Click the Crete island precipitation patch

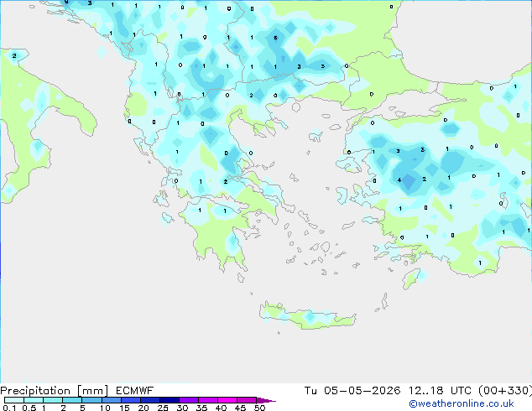tap(307, 316)
